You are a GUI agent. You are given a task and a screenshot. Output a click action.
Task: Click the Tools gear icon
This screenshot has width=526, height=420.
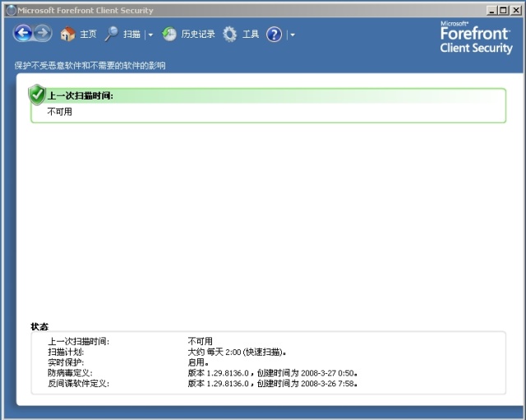[x=230, y=35]
